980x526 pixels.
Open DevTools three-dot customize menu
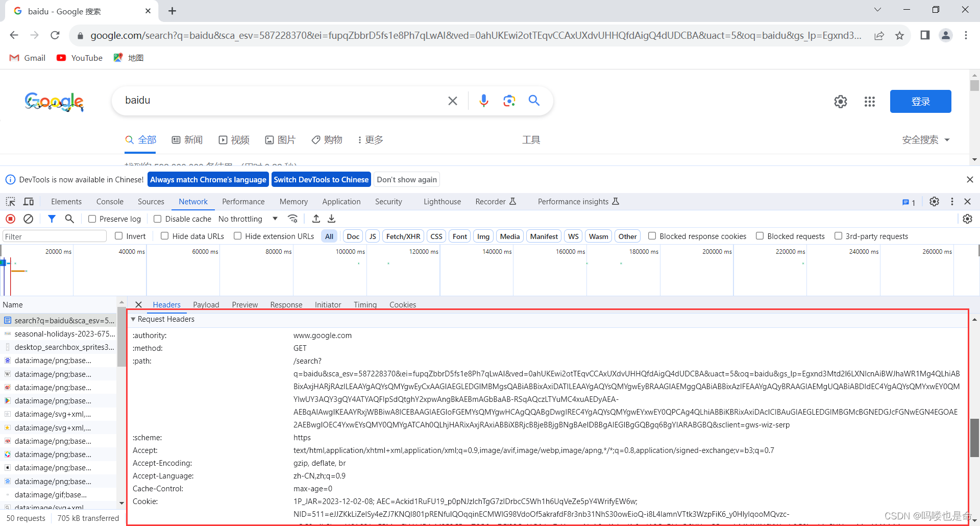[x=952, y=202]
